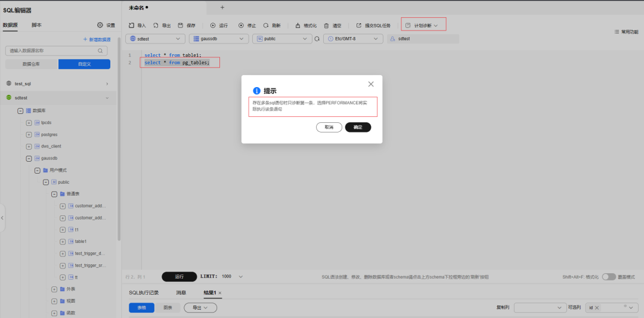Open the 导出 export dropdown in results
Screen dimensions: 644x318
[200, 307]
